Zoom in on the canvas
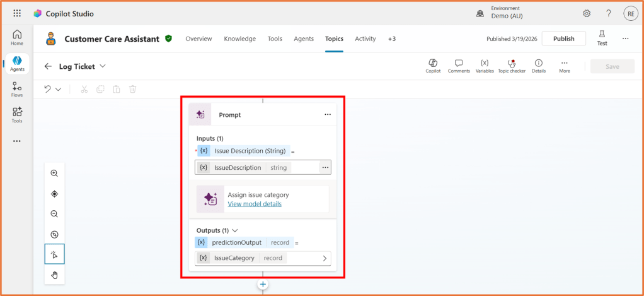Screen dimensions: 644x296 tap(54, 173)
